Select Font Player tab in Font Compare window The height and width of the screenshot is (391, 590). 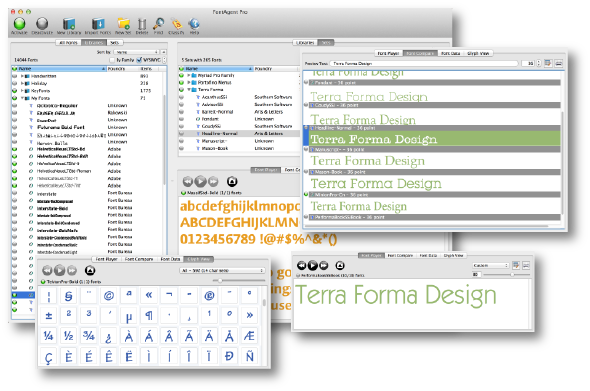click(x=388, y=53)
